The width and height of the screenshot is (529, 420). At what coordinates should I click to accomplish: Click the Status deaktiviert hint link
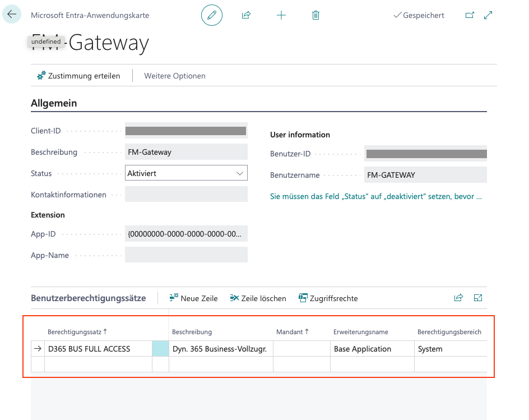click(376, 196)
